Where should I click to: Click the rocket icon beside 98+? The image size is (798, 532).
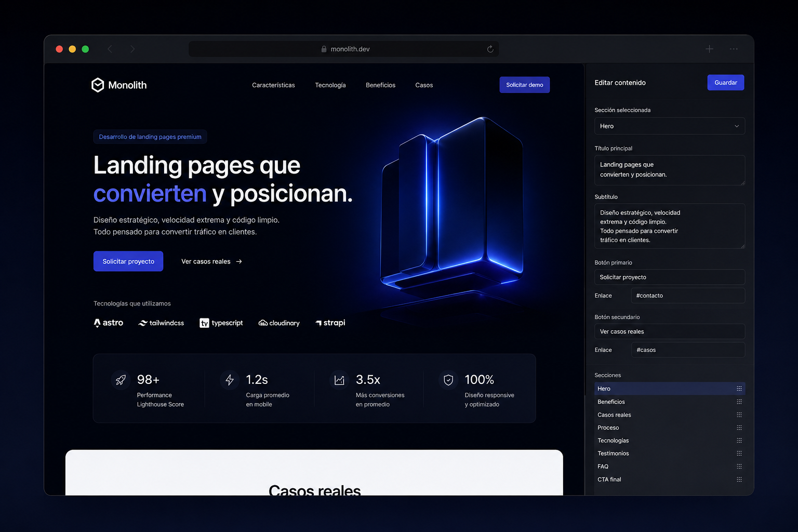(121, 380)
